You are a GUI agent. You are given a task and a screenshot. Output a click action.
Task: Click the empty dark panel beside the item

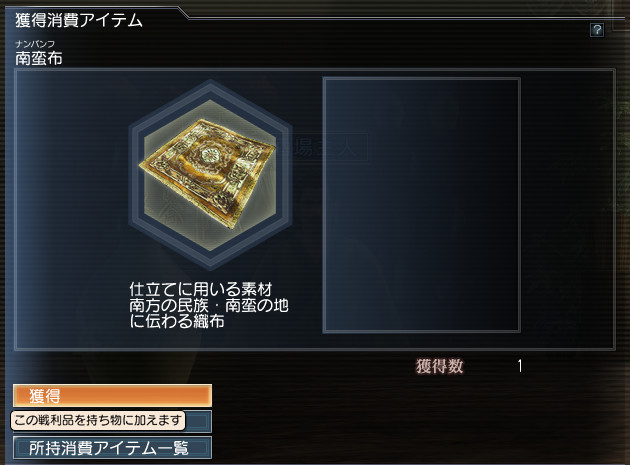tap(421, 205)
